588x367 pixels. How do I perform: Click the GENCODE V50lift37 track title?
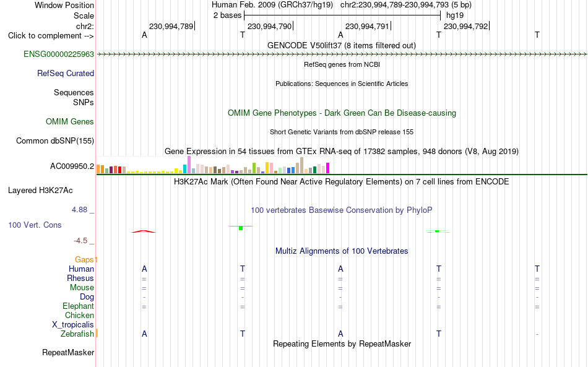coord(341,45)
